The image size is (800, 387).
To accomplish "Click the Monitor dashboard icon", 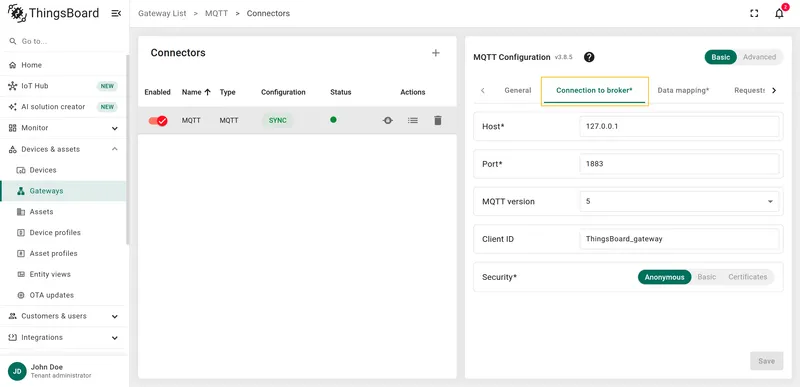I will 13,128.
